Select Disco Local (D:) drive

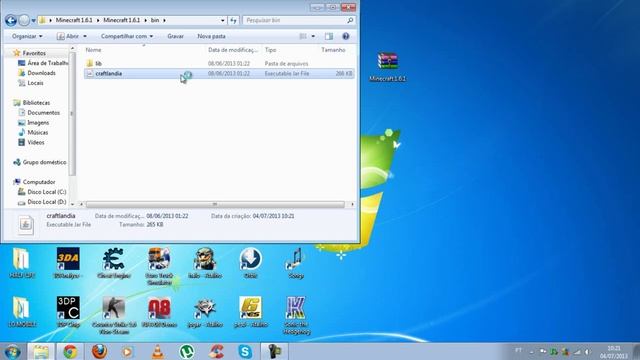(42, 202)
